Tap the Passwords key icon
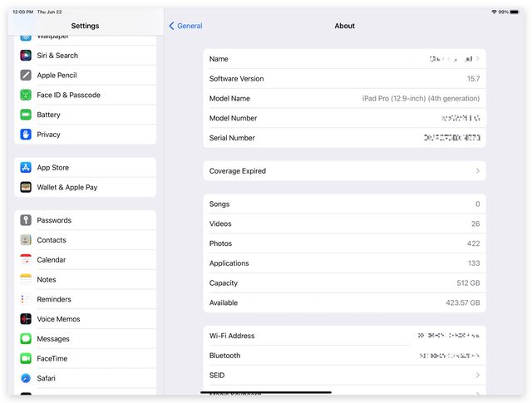 pyautogui.click(x=26, y=220)
